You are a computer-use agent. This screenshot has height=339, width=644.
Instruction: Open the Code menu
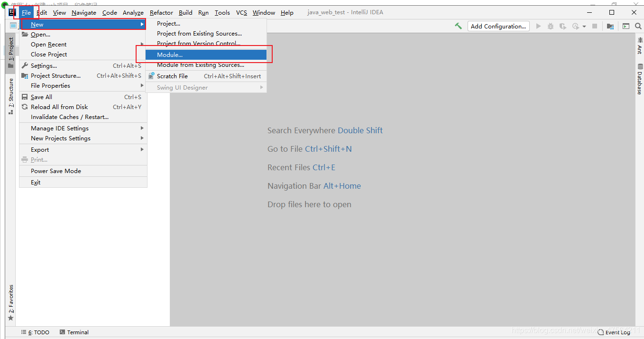[x=110, y=12]
